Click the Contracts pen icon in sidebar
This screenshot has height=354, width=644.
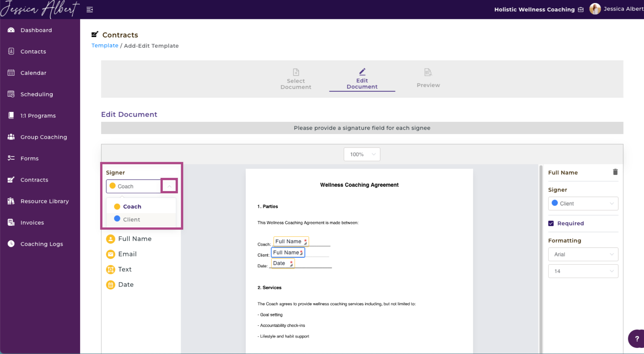[x=11, y=180]
